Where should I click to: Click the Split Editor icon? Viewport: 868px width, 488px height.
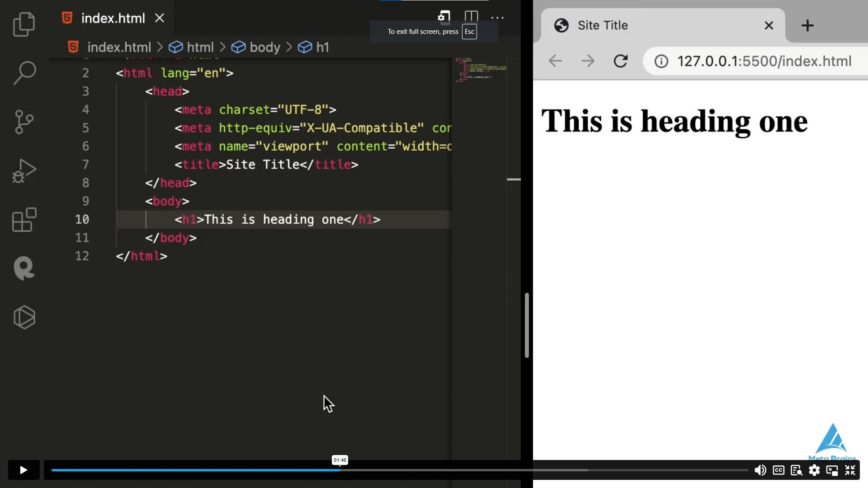point(471,18)
